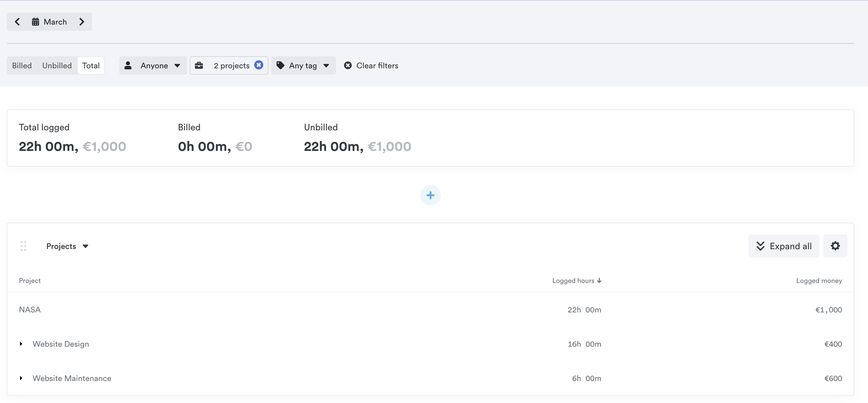The height and width of the screenshot is (403, 868).
Task: Click the tag icon in filter
Action: pos(280,65)
